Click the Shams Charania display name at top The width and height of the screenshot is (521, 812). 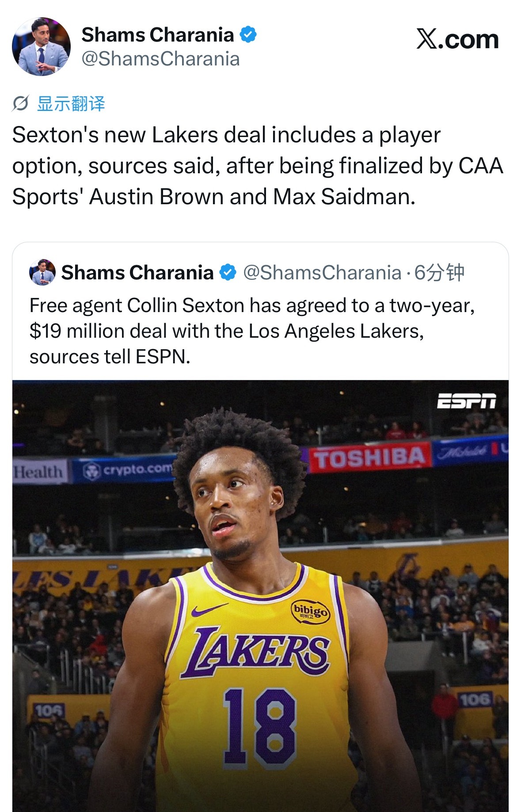click(x=158, y=35)
